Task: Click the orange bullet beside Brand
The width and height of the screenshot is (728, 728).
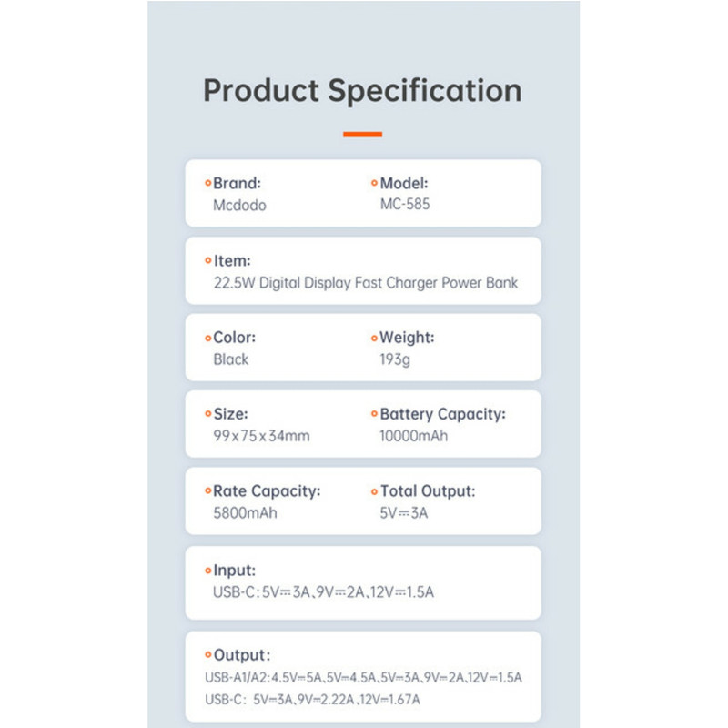Action: (x=207, y=184)
